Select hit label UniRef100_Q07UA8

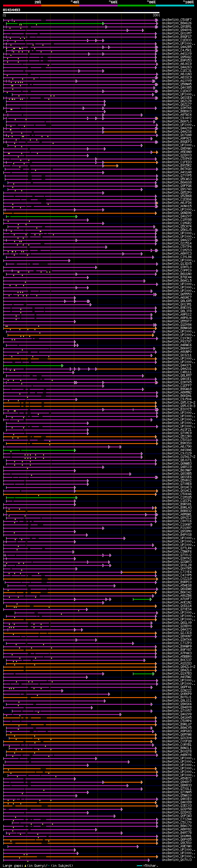pos(177,135)
